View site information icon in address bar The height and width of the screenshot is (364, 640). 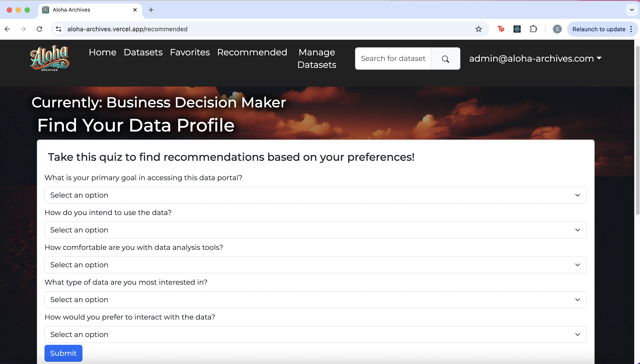point(59,29)
